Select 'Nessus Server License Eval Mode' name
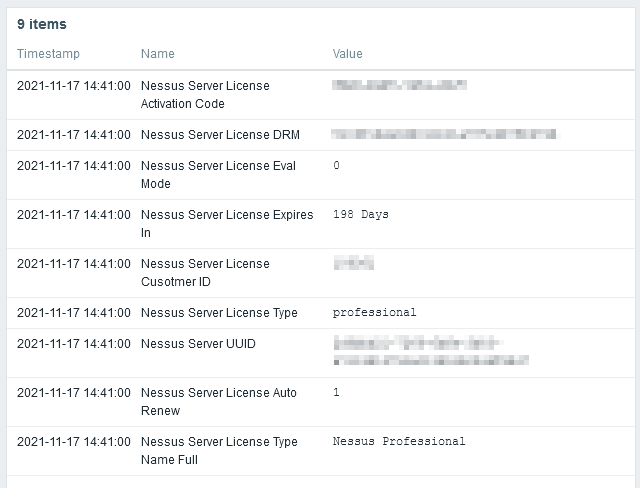640x488 pixels. click(x=218, y=175)
